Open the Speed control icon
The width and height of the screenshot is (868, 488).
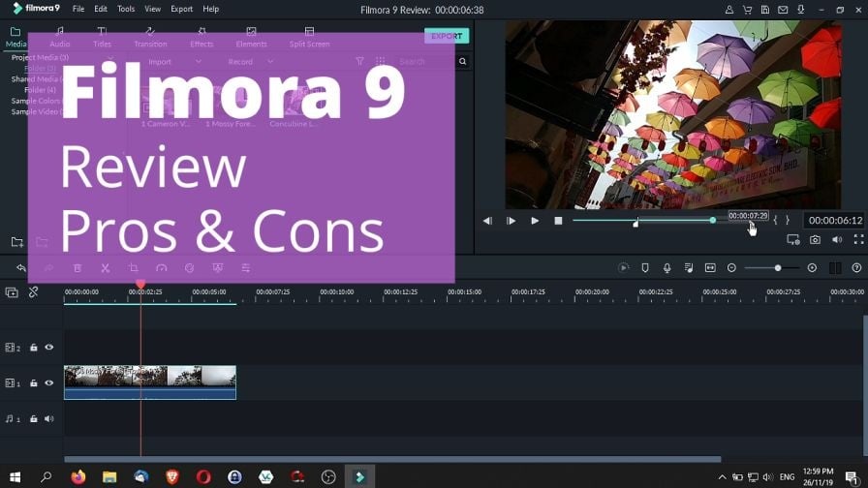click(x=161, y=268)
